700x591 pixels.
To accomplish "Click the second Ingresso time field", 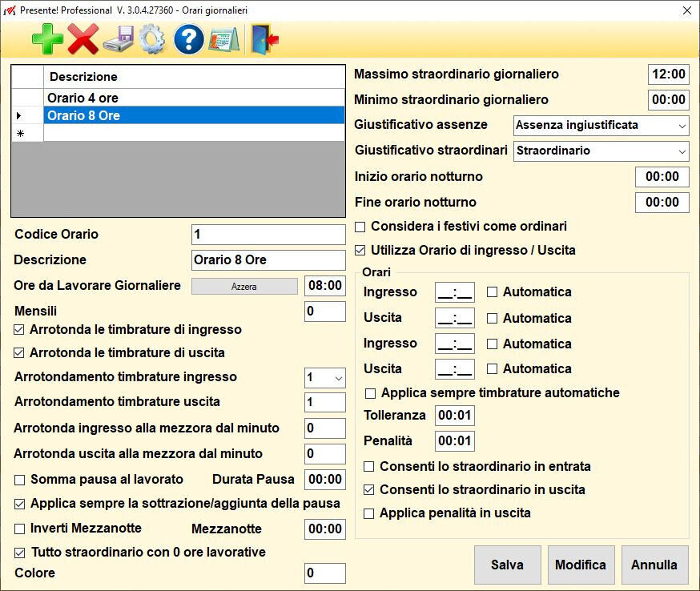I will [454, 344].
